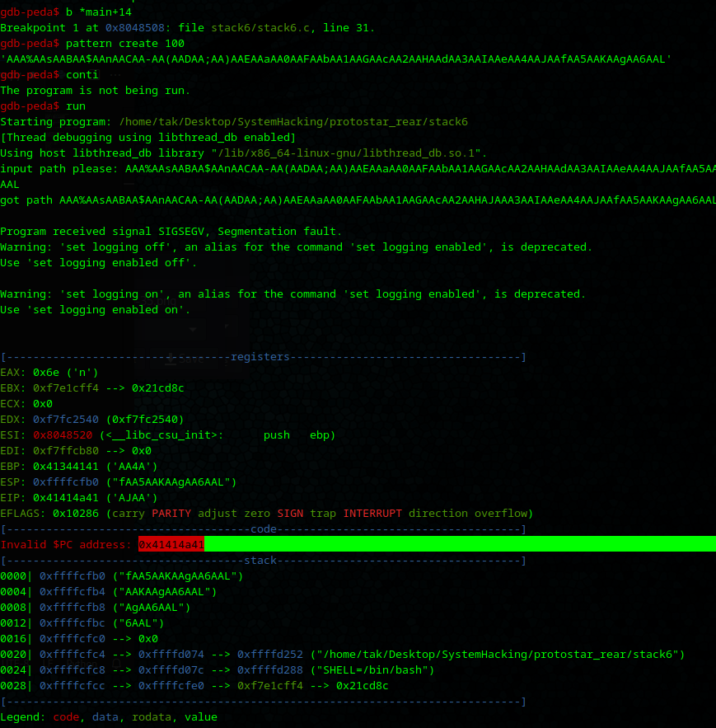Click stack entry 0016 address 0xffffcfc0

73,639
